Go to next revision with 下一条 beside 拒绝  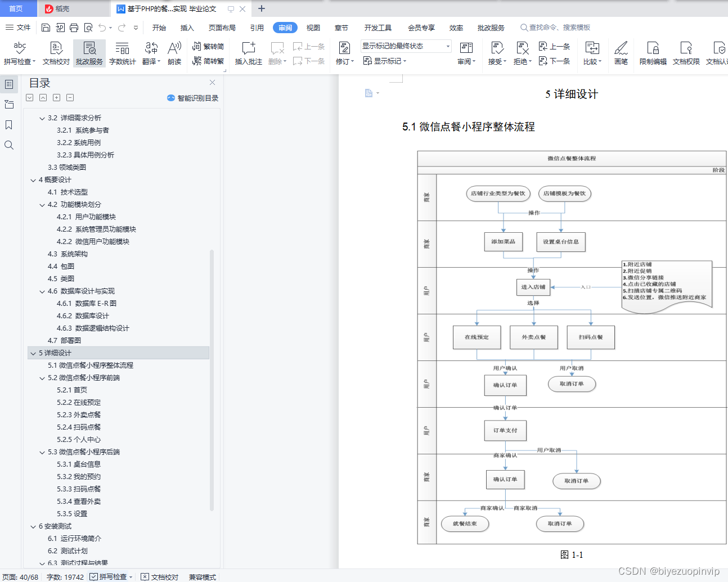pyautogui.click(x=555, y=61)
